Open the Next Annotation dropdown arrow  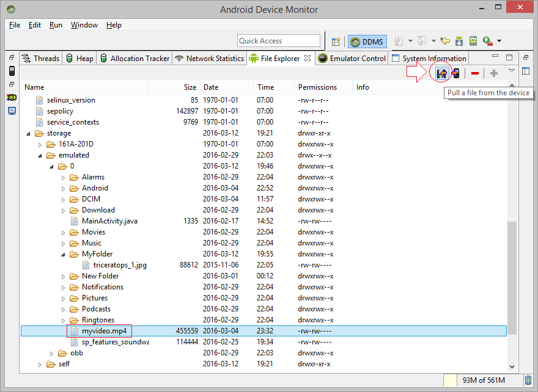[x=410, y=41]
